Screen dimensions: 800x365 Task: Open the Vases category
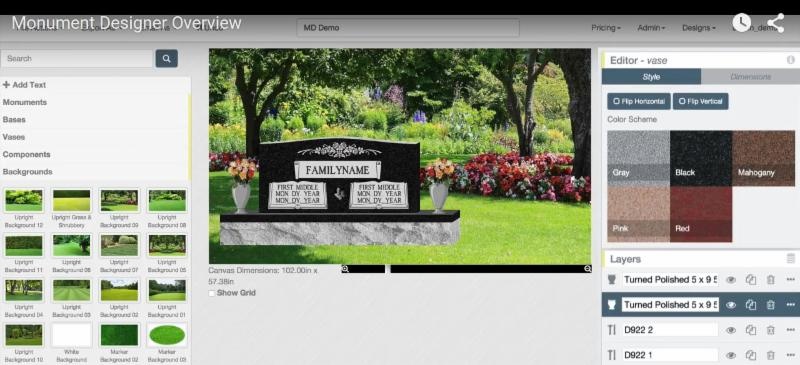pyautogui.click(x=14, y=137)
